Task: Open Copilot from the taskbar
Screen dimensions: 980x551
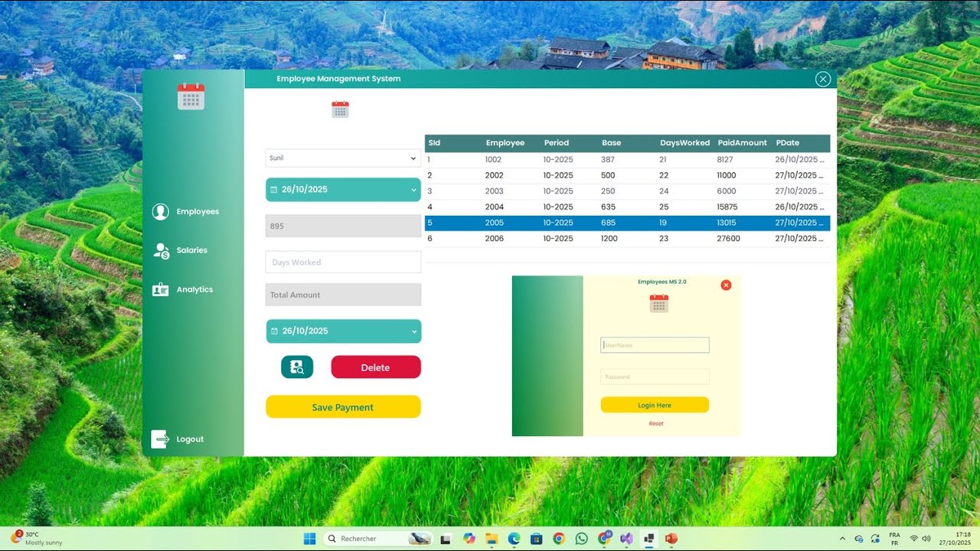Action: [469, 539]
